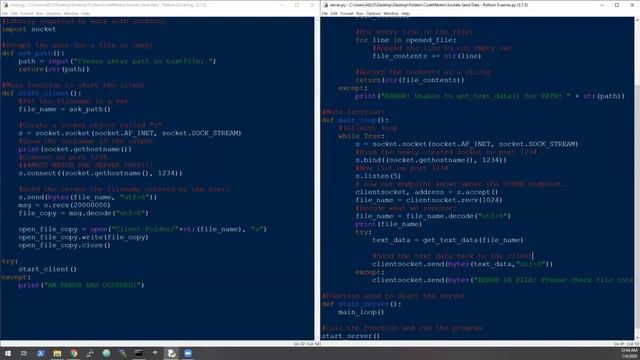
Task: Click the server.py window title icon
Action: point(325,5)
